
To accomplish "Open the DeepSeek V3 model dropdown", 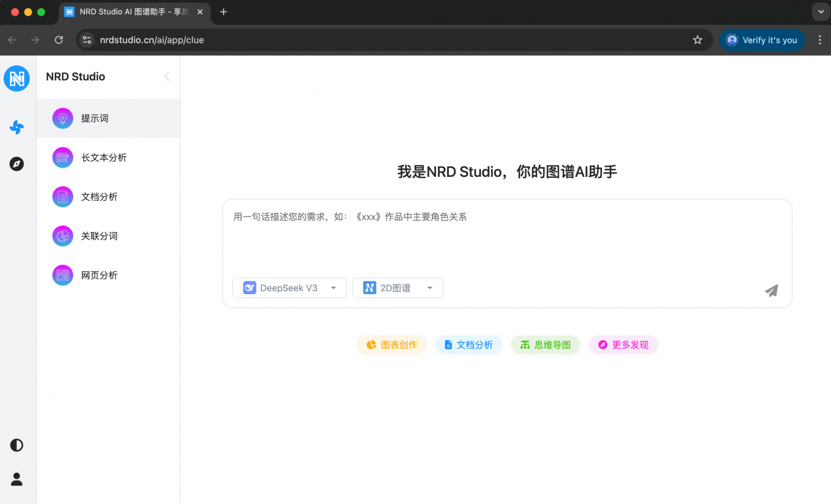I will [x=289, y=288].
